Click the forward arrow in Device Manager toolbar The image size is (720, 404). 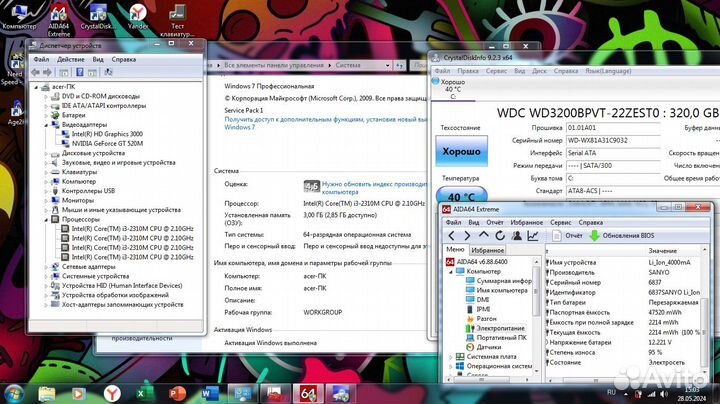pos(47,72)
